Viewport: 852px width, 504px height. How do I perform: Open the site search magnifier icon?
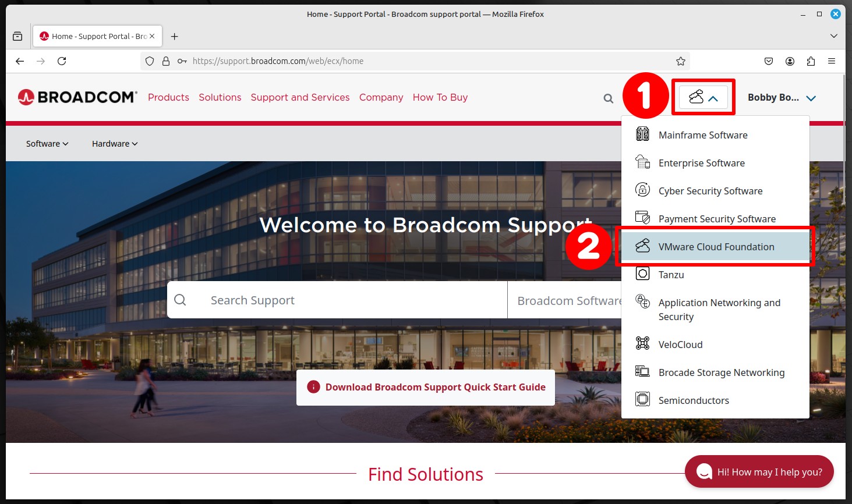tap(609, 98)
